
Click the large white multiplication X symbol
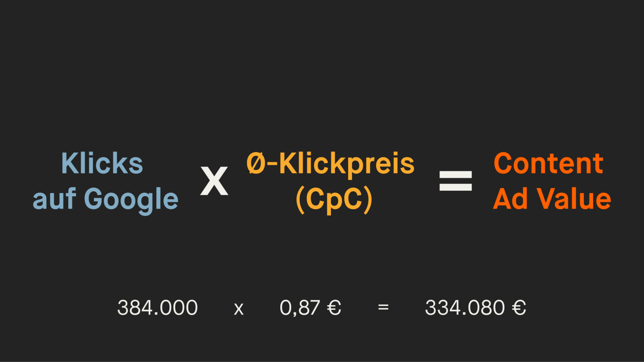(x=214, y=181)
